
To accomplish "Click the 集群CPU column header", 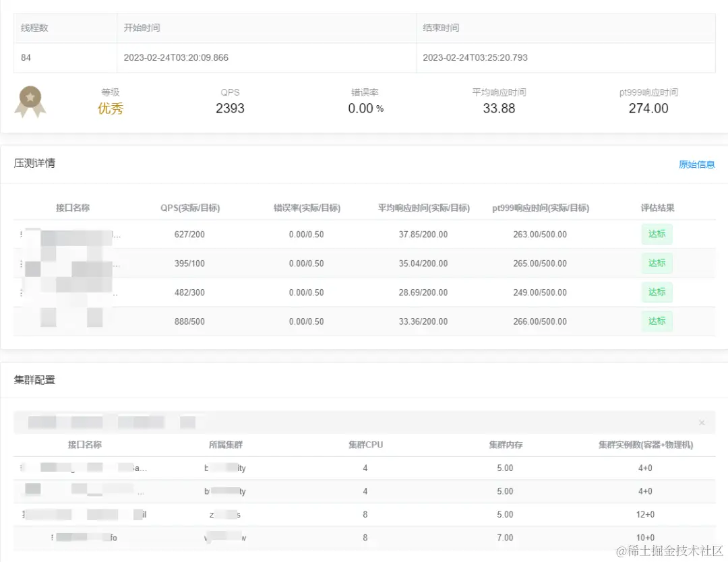I will (x=365, y=445).
